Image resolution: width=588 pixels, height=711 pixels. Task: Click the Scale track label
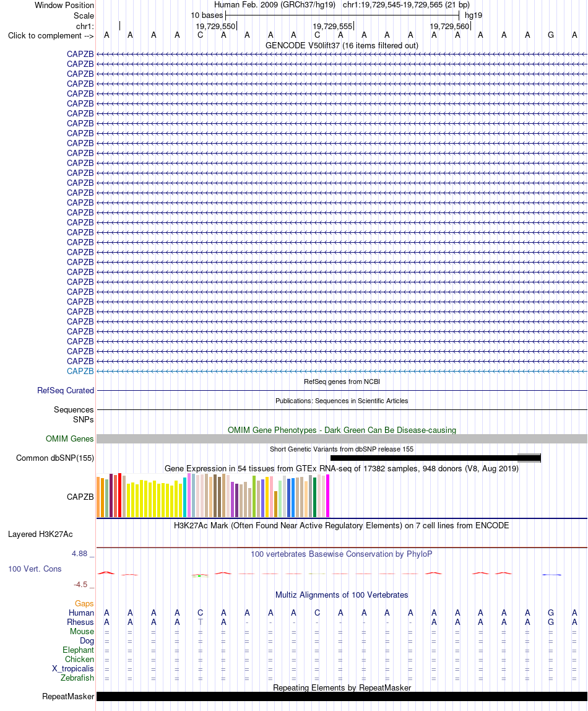84,16
